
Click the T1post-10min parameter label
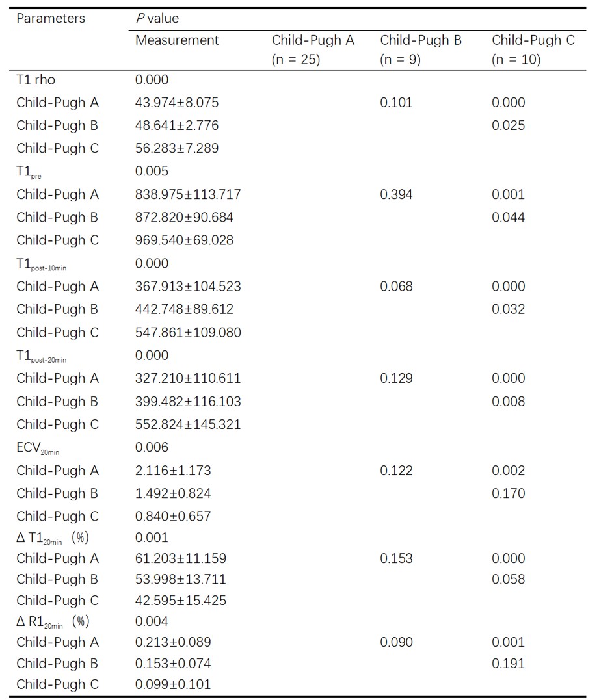pos(41,265)
